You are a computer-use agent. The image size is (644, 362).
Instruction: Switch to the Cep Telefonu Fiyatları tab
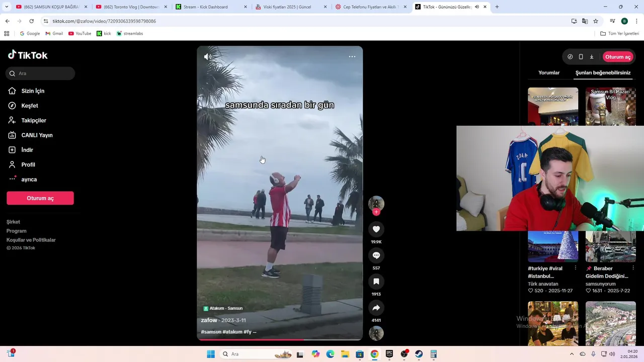click(x=371, y=7)
